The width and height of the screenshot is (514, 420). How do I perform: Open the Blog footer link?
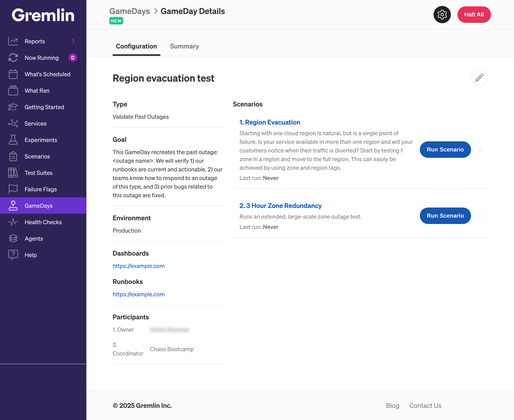392,405
